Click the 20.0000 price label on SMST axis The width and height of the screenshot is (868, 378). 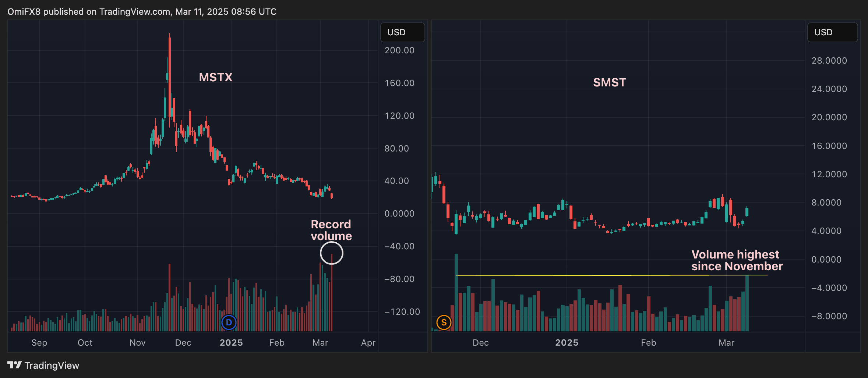(x=829, y=117)
